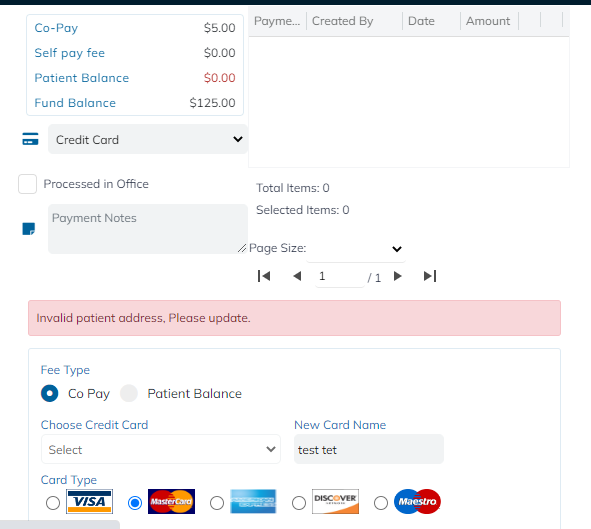This screenshot has width=591, height=529.
Task: Sort by Amount column header
Action: pos(488,21)
